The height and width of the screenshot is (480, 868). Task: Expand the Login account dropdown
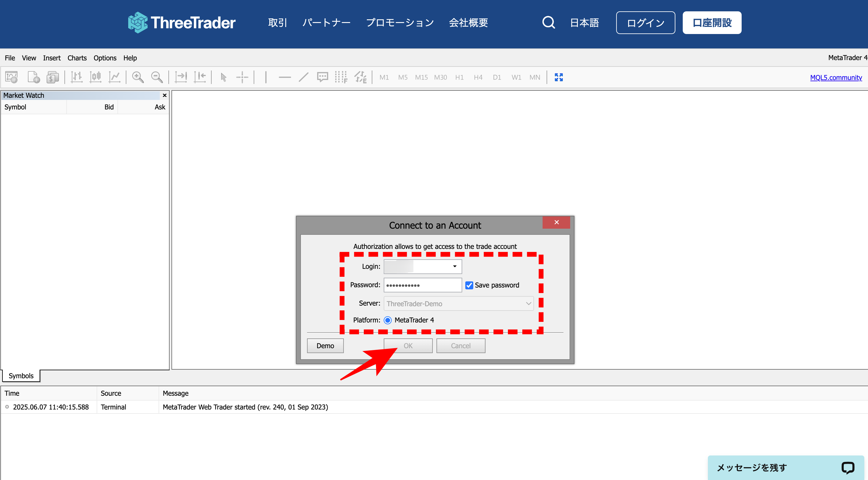pos(455,266)
